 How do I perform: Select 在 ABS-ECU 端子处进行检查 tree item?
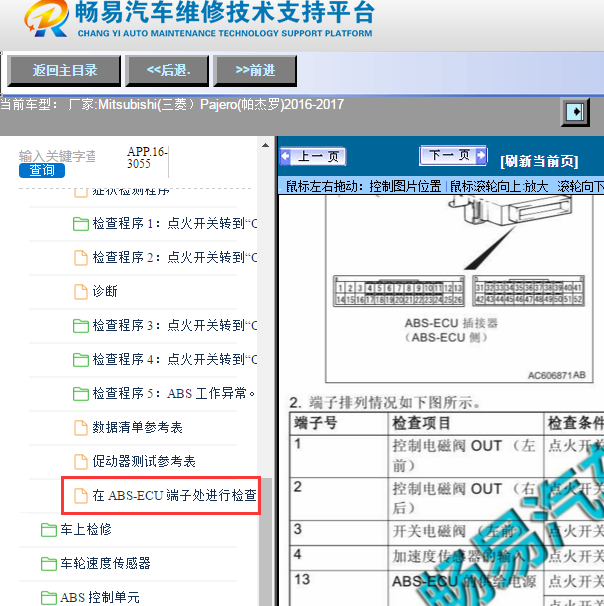point(174,495)
